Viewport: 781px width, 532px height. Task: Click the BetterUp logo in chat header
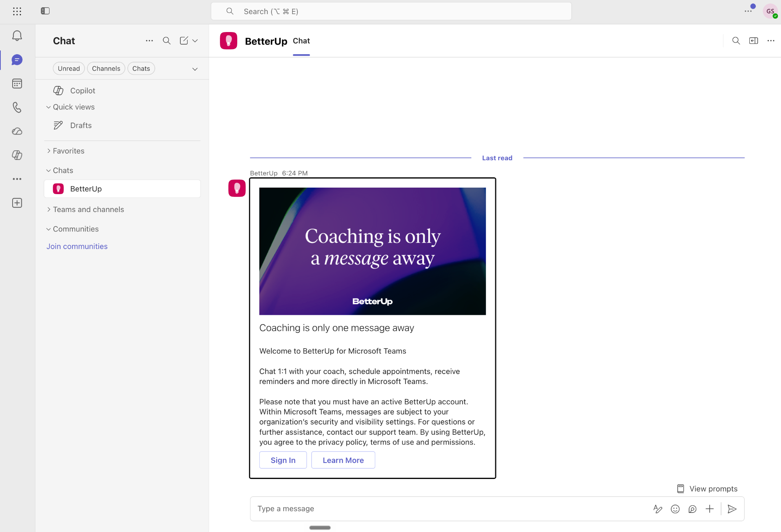click(228, 41)
